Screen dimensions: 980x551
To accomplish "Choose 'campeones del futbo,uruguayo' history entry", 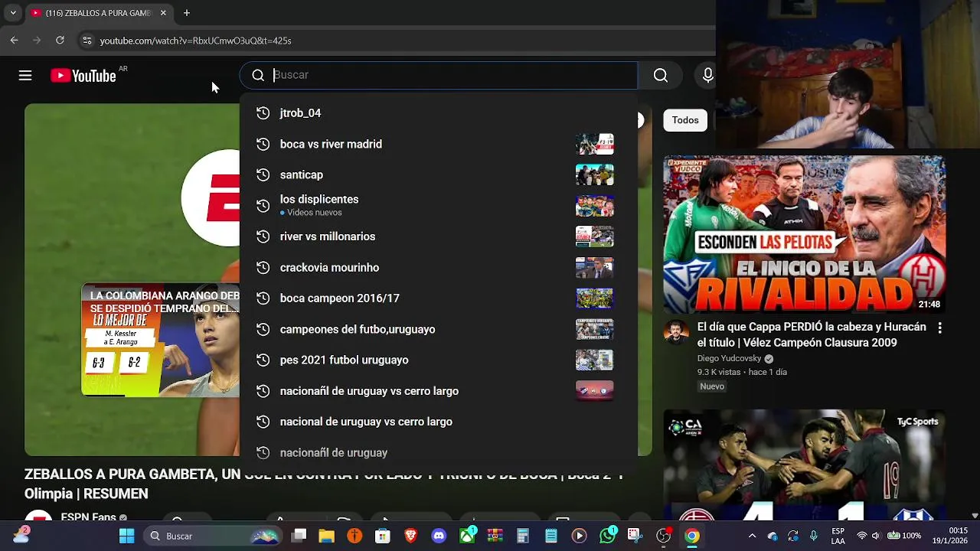I will coord(438,329).
